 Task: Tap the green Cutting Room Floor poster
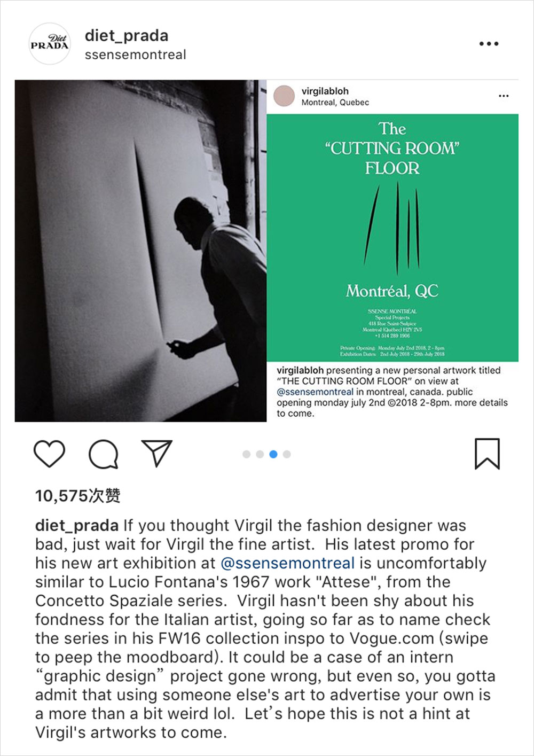[x=392, y=238]
